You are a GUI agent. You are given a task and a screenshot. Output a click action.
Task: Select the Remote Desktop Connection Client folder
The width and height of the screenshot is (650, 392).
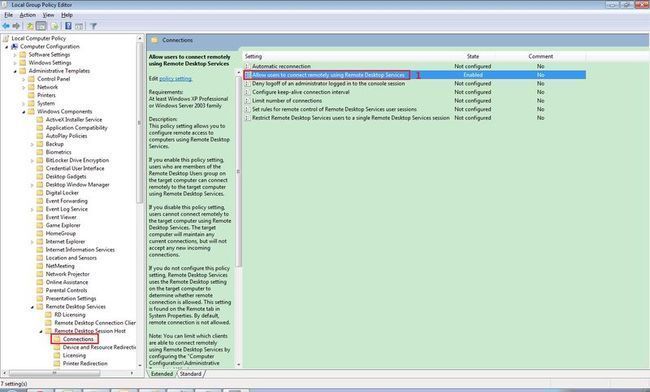pyautogui.click(x=95, y=323)
